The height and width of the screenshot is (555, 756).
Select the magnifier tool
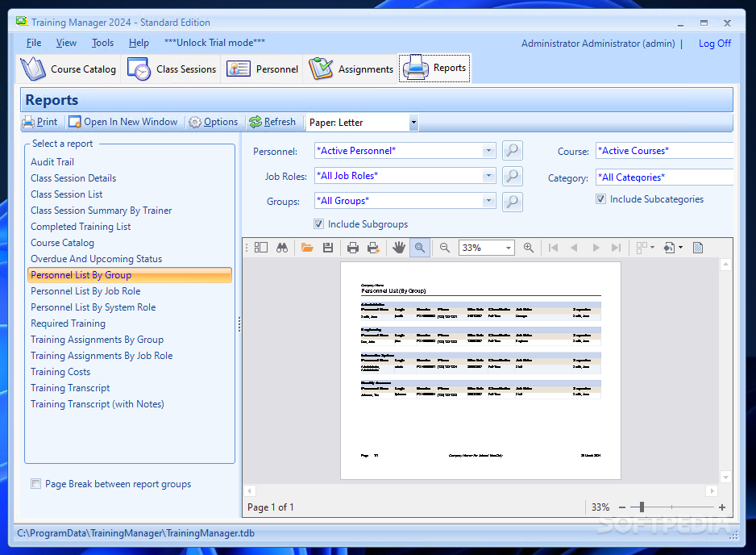tap(420, 248)
